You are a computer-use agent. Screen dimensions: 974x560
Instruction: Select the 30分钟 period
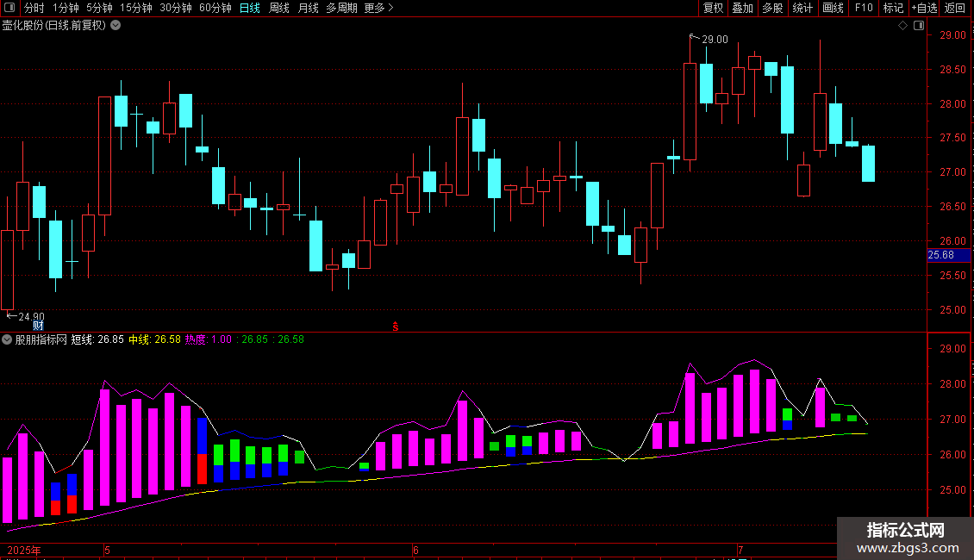pyautogui.click(x=175, y=8)
